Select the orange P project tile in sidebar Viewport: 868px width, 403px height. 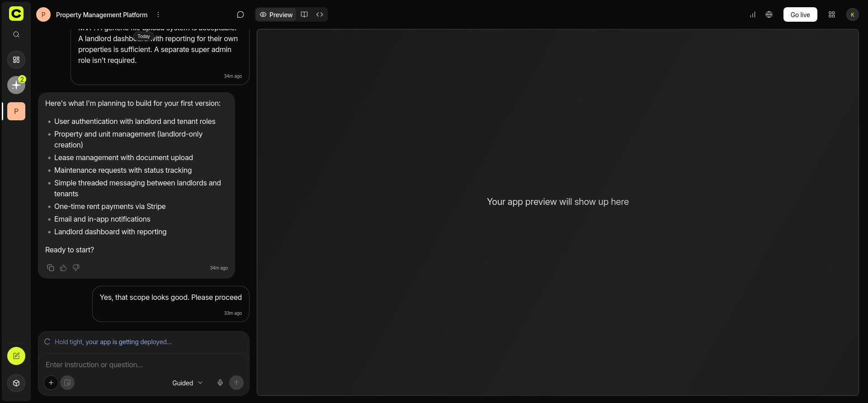[x=16, y=111]
